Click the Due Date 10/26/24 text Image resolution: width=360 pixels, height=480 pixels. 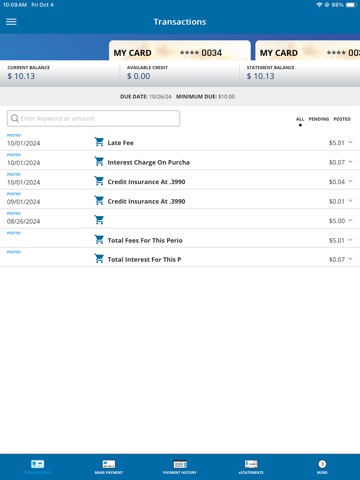pyautogui.click(x=146, y=97)
